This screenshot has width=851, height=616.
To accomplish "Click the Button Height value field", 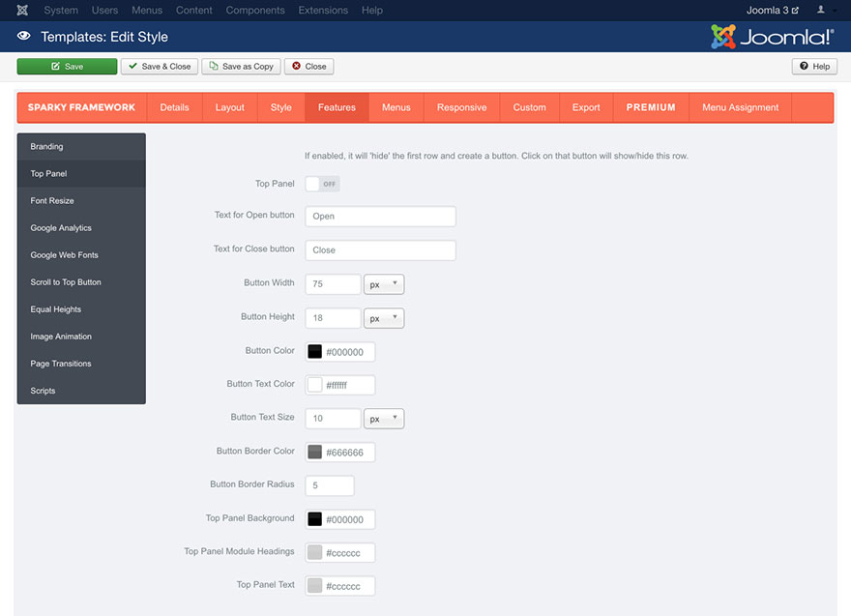I will click(x=334, y=318).
